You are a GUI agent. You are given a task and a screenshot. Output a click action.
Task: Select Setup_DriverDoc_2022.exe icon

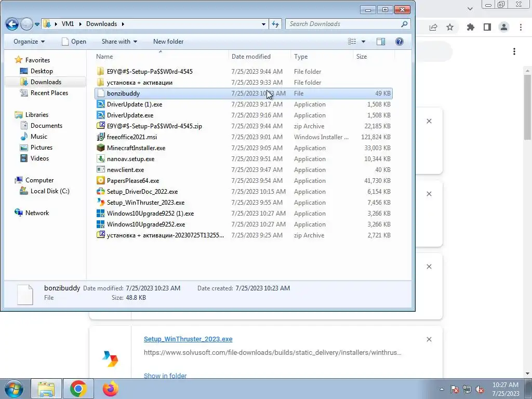(100, 191)
